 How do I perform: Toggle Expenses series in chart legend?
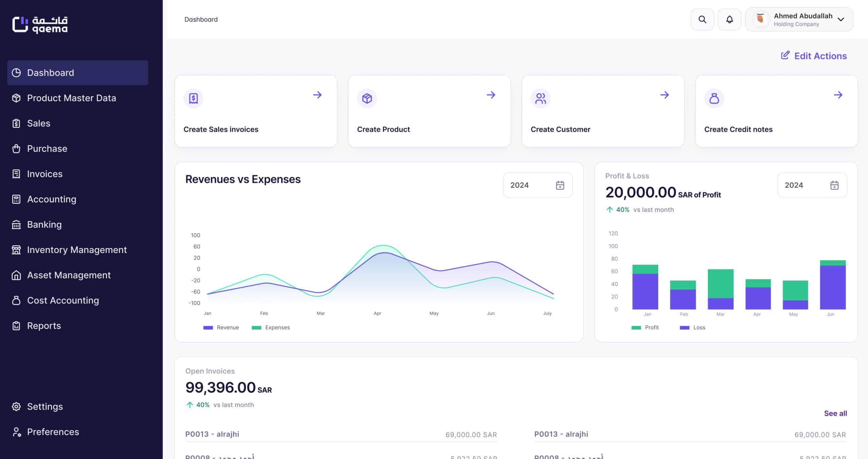[271, 328]
